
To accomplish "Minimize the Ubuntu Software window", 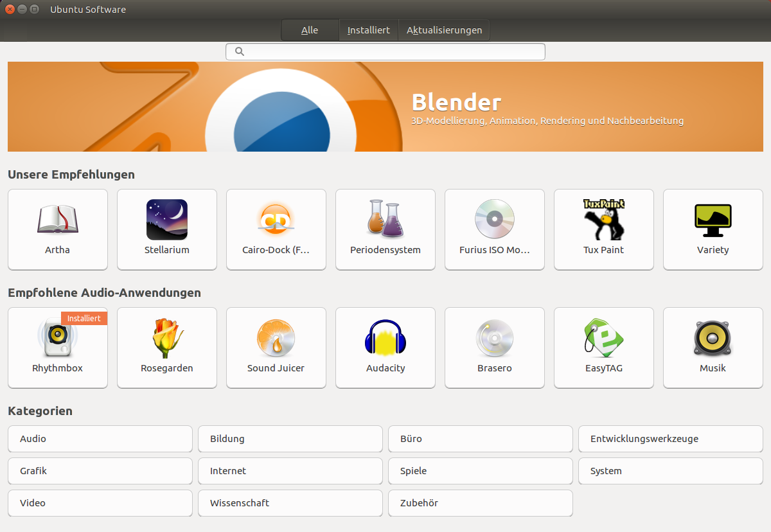I will pyautogui.click(x=22, y=10).
